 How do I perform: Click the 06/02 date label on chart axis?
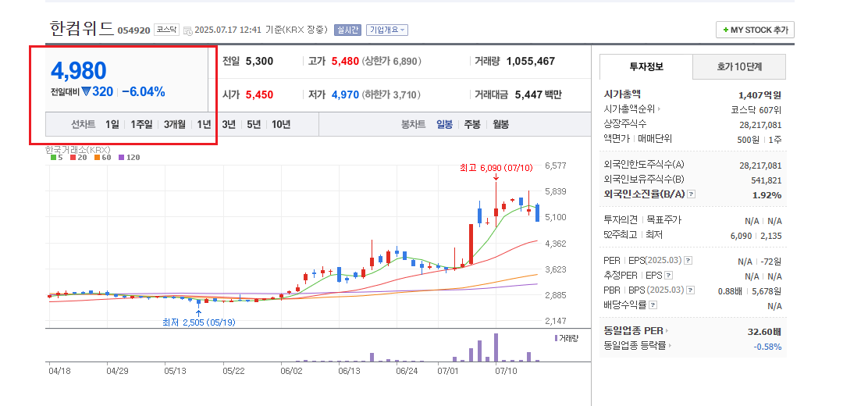(290, 371)
